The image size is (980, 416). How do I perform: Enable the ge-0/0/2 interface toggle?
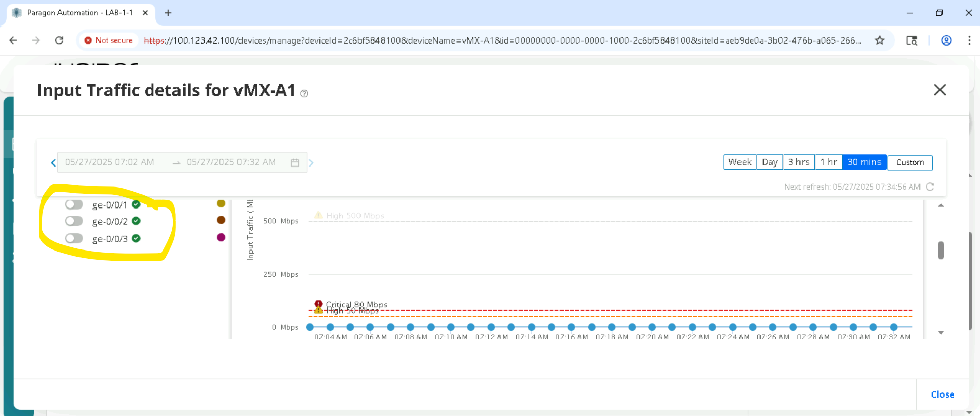point(74,221)
